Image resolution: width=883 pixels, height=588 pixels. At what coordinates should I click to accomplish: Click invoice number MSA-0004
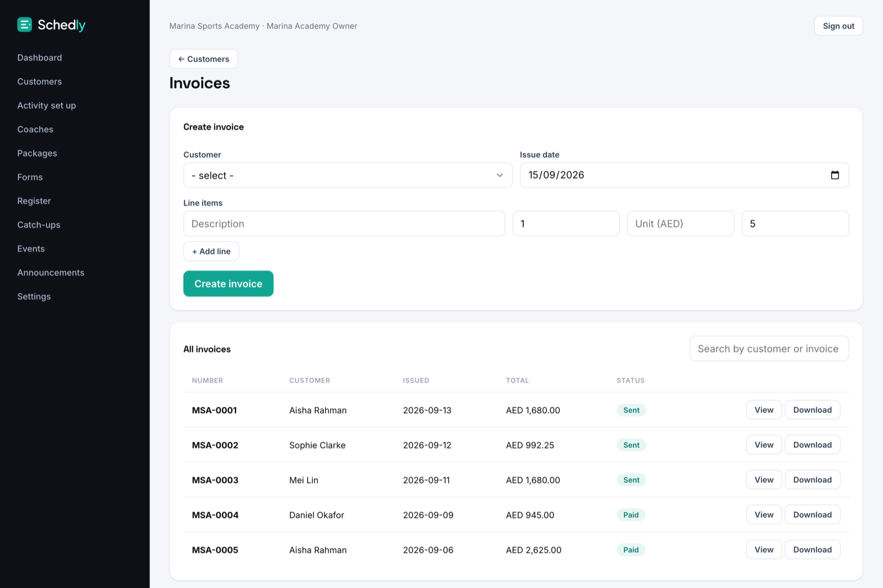click(x=215, y=515)
